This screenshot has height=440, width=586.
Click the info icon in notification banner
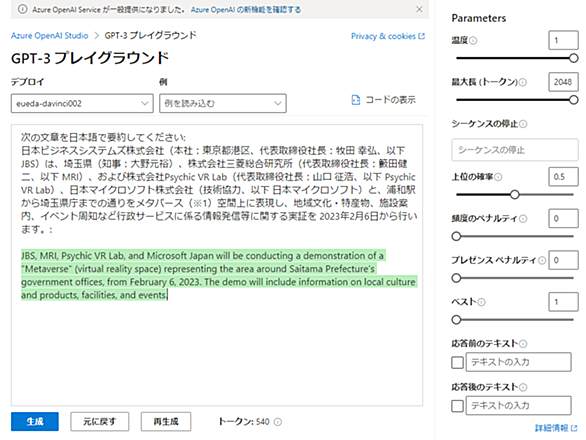(22, 9)
